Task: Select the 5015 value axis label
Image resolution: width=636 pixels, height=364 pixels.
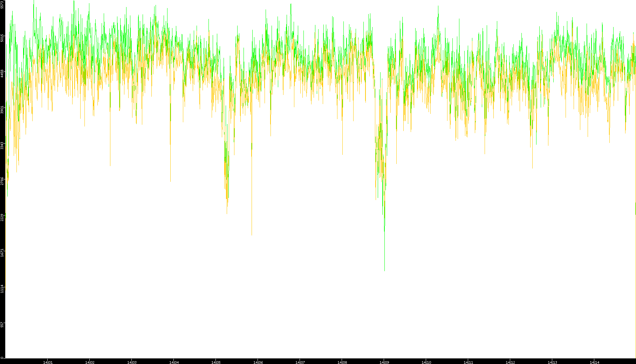Action: [x=2, y=38]
